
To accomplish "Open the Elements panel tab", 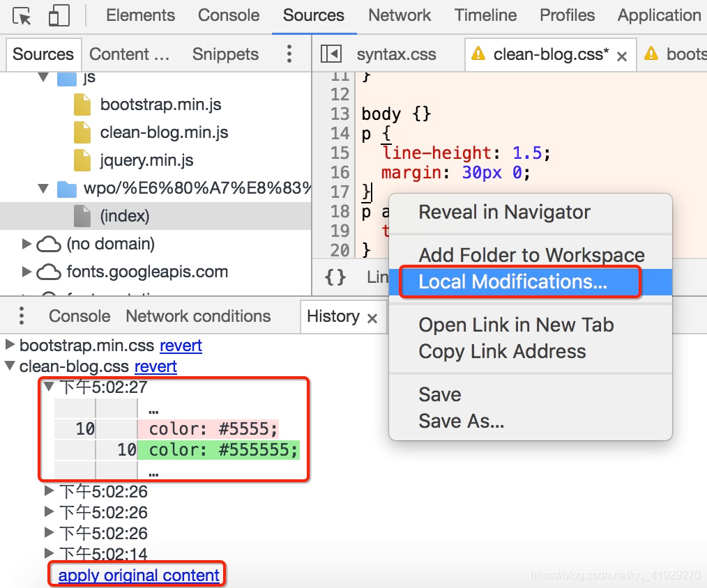I will [140, 15].
